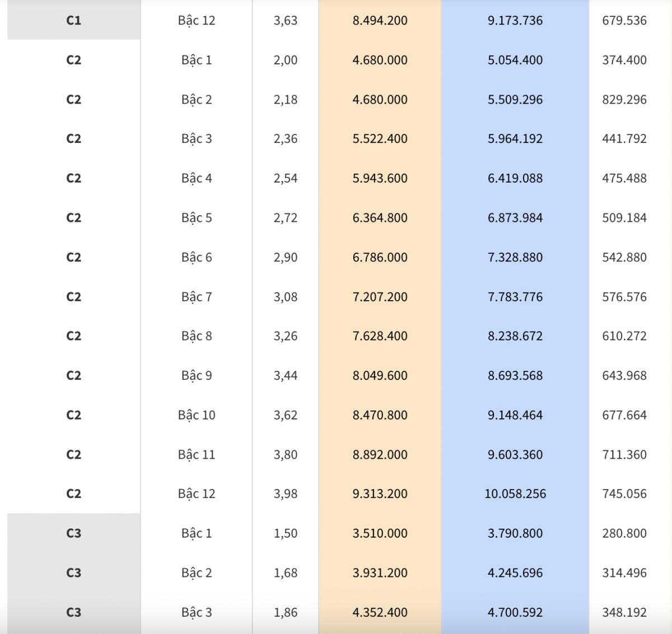Select the 679.536 difference cell
Viewport: 672px width, 634px height.
click(624, 20)
